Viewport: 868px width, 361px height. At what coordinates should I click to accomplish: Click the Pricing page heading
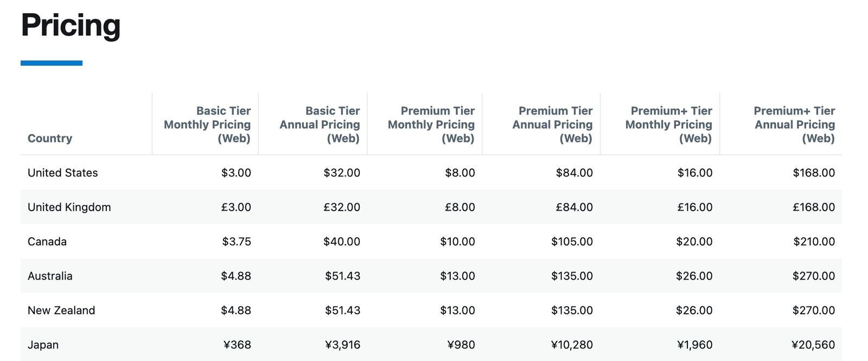(x=71, y=26)
